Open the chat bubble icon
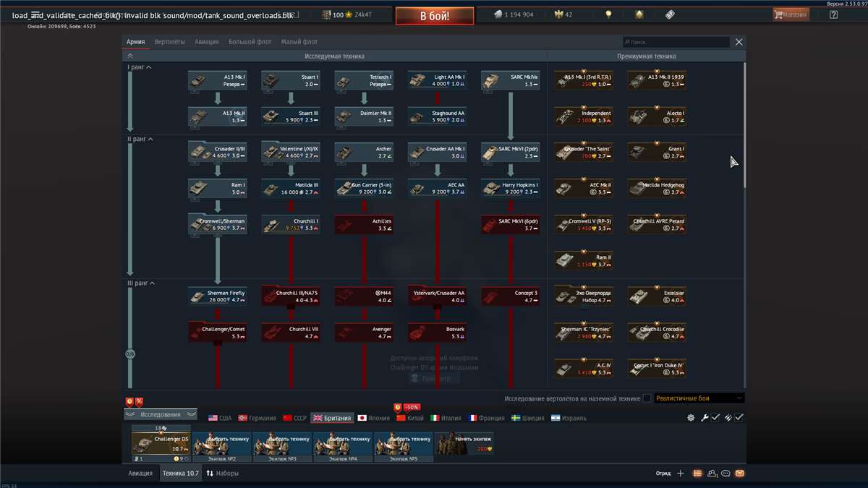 point(726,473)
